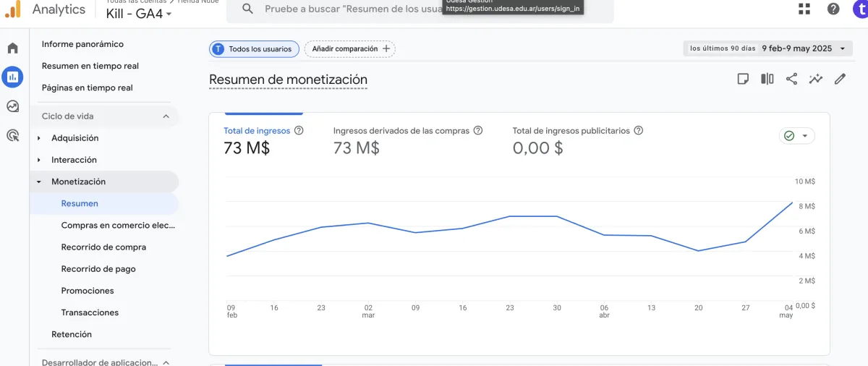The height and width of the screenshot is (366, 868).
Task: Collapse the Ciclo de vida section
Action: (x=166, y=116)
